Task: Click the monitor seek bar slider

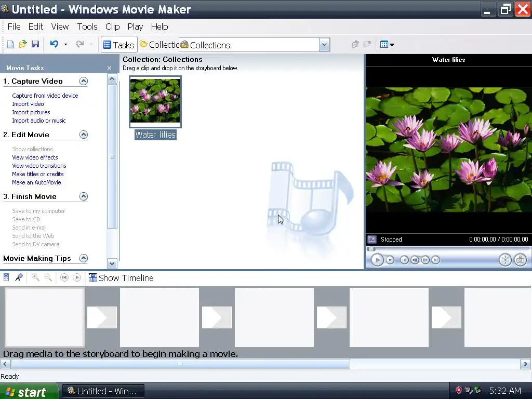Action: point(371,249)
